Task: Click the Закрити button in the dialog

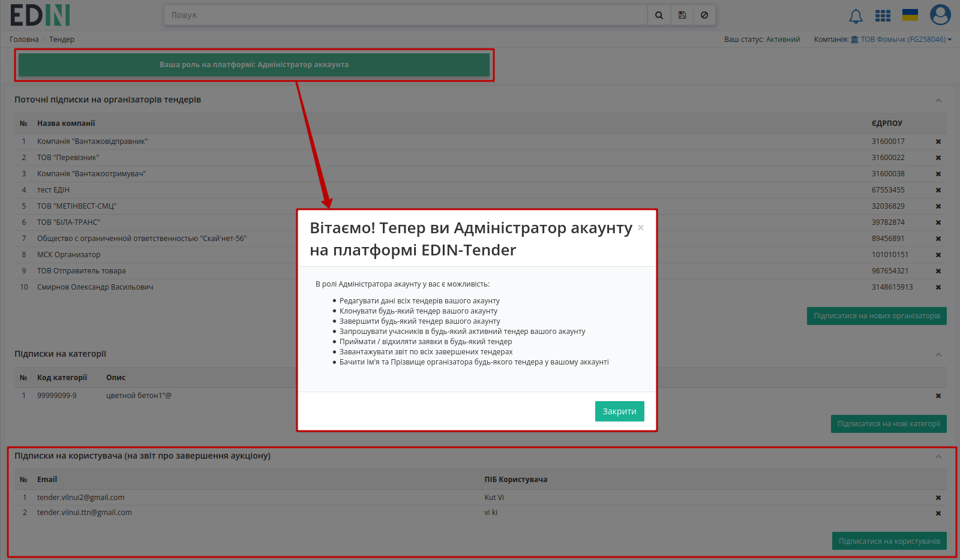Action: click(x=620, y=411)
